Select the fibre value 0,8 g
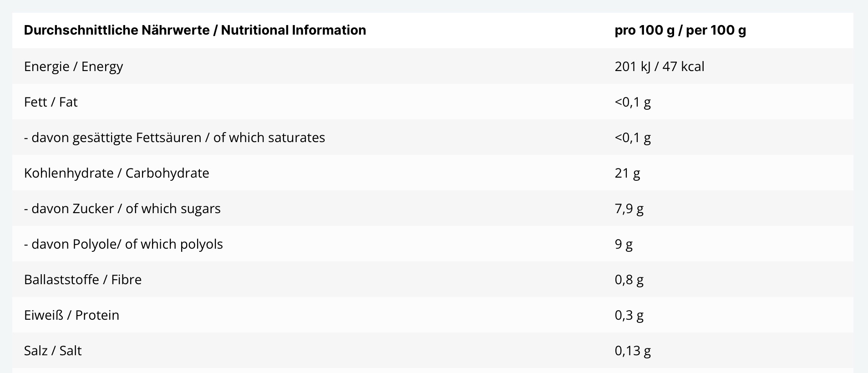Image resolution: width=868 pixels, height=373 pixels. tap(629, 280)
